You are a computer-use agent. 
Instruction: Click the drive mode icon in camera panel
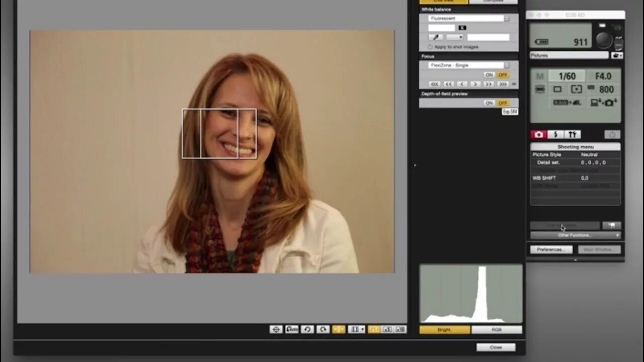[x=557, y=89]
